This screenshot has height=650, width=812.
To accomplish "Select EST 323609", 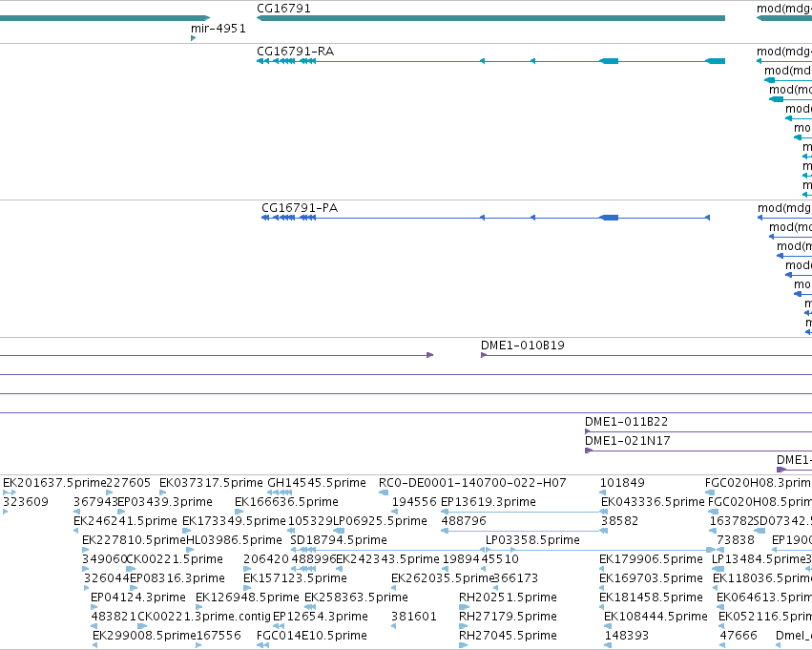I will coord(26,502).
